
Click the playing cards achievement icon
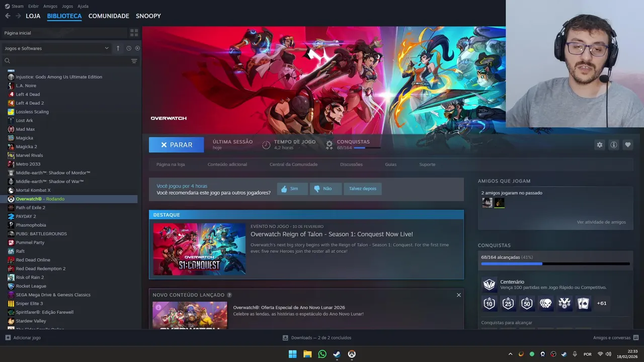[x=583, y=303]
